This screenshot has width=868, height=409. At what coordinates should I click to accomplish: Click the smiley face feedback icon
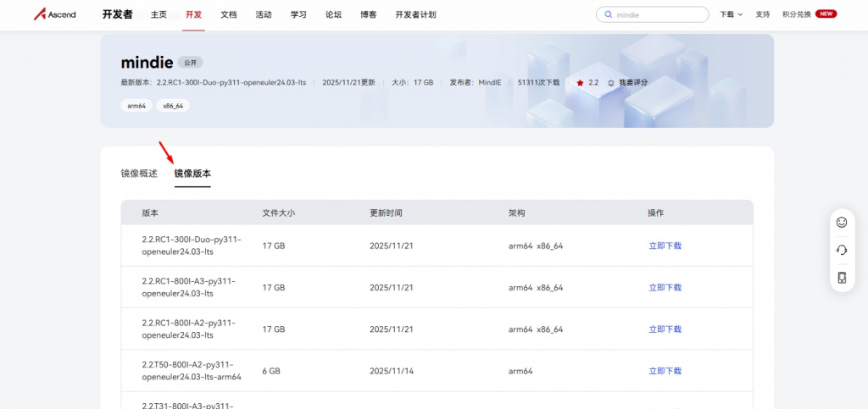(842, 222)
